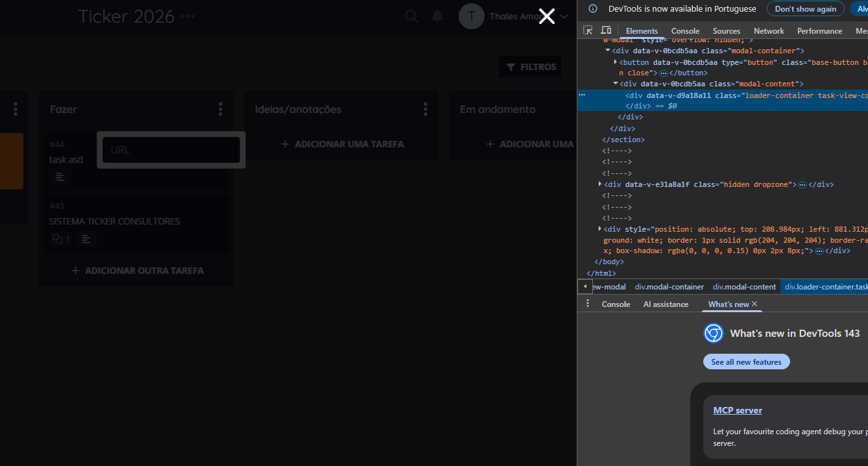This screenshot has height=466, width=868.
Task: Open the Ideias/anotações column options menu
Action: click(x=426, y=109)
